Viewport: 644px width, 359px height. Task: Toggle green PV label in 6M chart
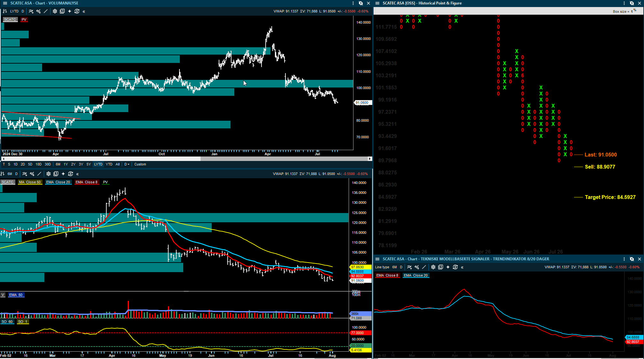[x=105, y=182]
